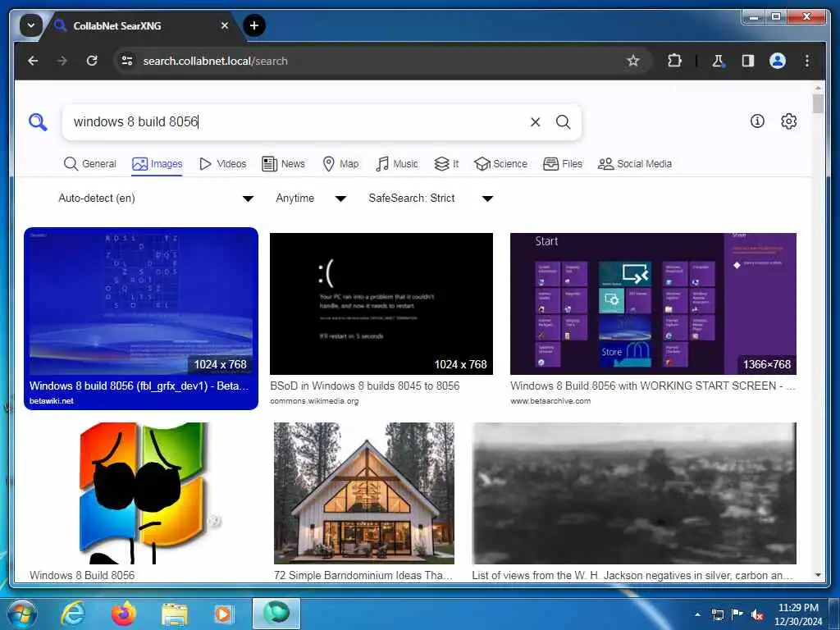Viewport: 840px width, 630px height.
Task: Open the Auto-detect (en) language dropdown
Action: pos(155,199)
